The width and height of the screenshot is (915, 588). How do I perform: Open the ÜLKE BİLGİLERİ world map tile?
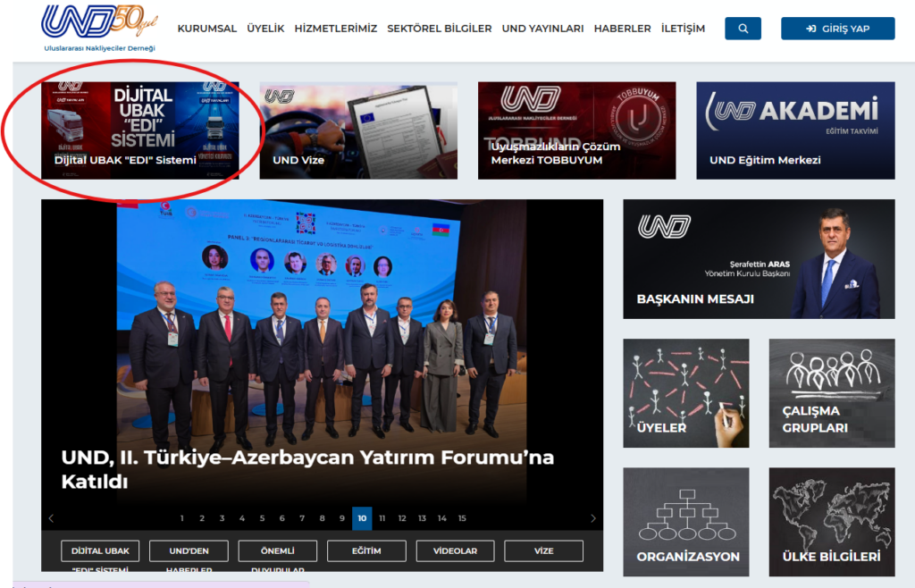click(832, 522)
